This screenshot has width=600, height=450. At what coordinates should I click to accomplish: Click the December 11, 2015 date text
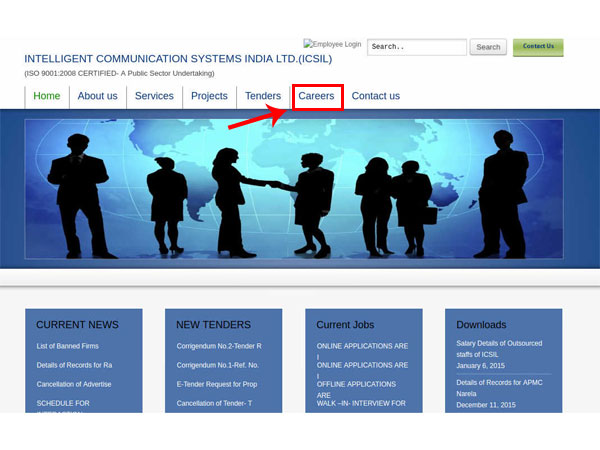click(x=486, y=405)
